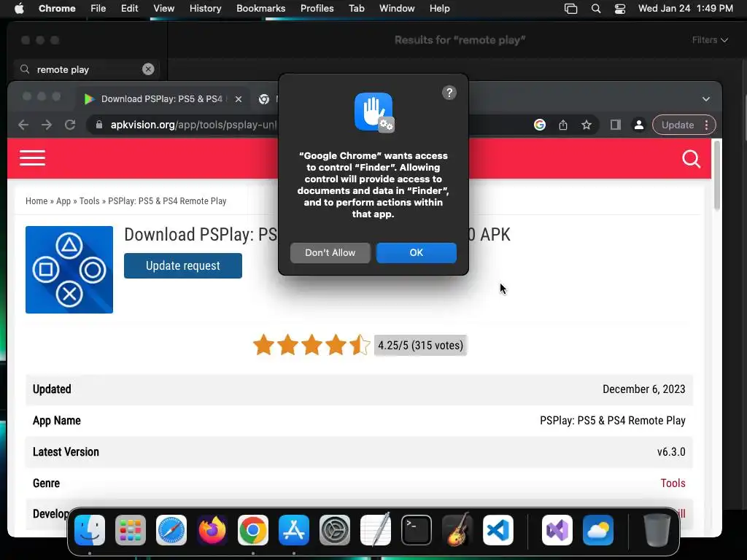Click the Stage Manager menu bar icon
747x560 pixels.
[x=570, y=9]
